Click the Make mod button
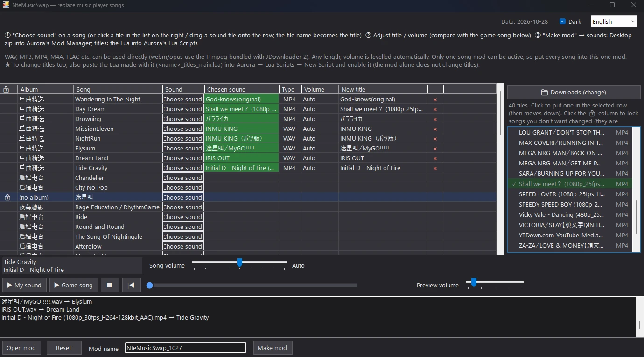The image size is (644, 357). pyautogui.click(x=273, y=348)
